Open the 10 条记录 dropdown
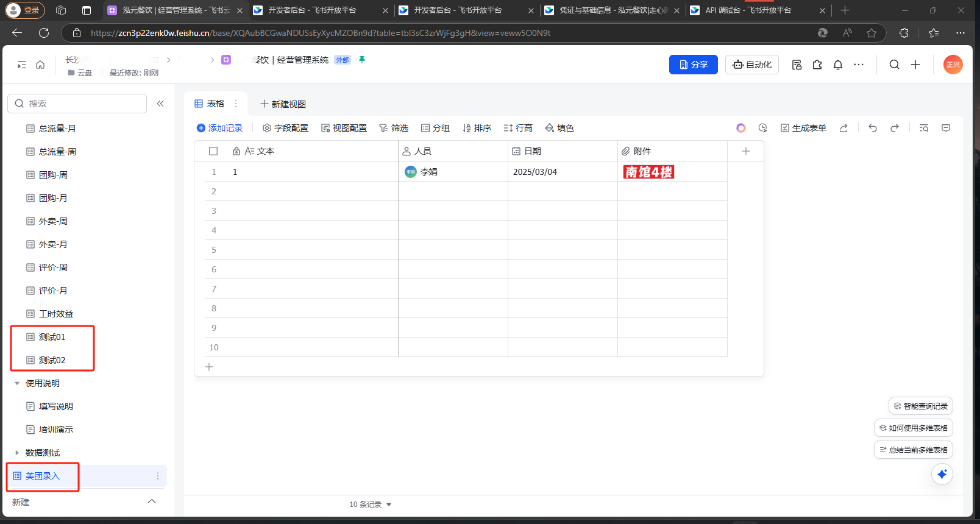The image size is (980, 524). [x=371, y=505]
